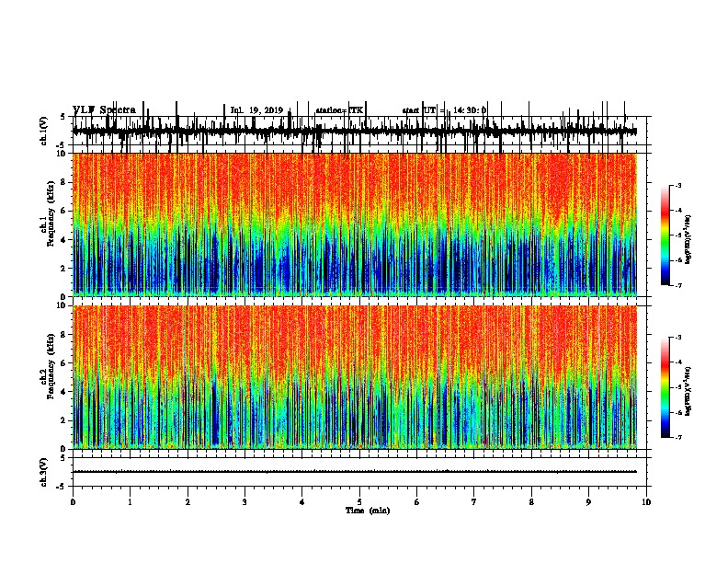The width and height of the screenshot is (728, 563).
Task: Click the "-3" tick on ch.2 colorbar
Action: click(x=677, y=338)
